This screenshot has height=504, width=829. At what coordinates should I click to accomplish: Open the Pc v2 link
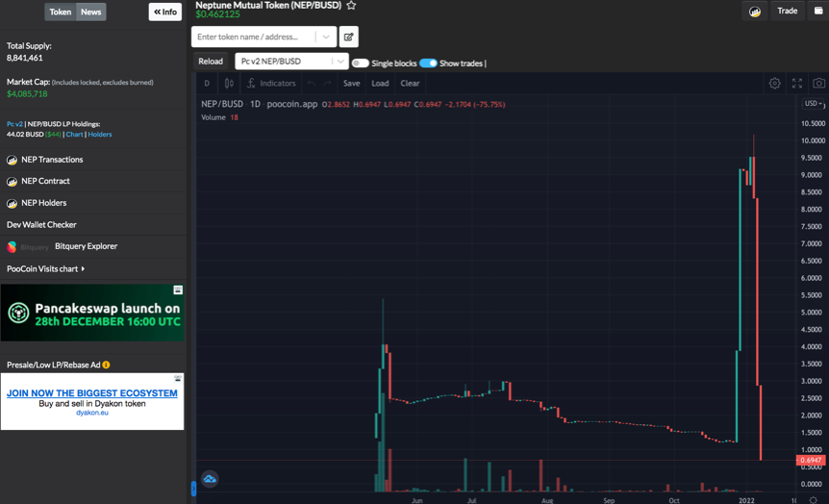coord(14,124)
